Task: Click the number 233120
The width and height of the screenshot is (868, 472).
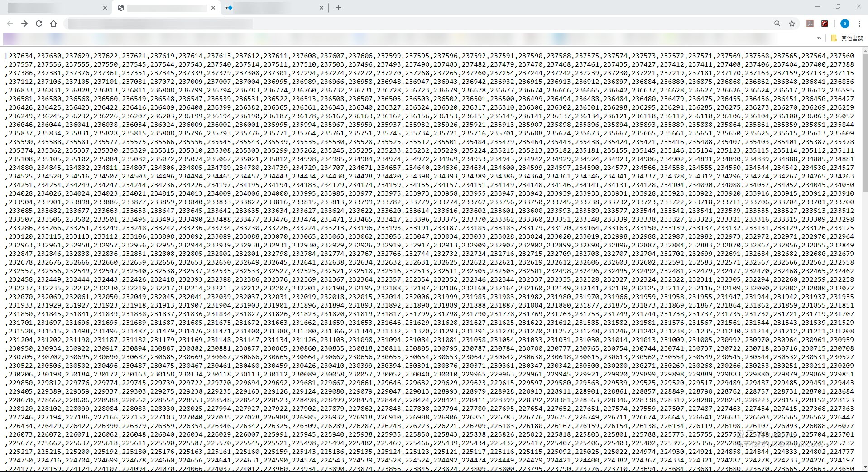Action: (x=21, y=236)
